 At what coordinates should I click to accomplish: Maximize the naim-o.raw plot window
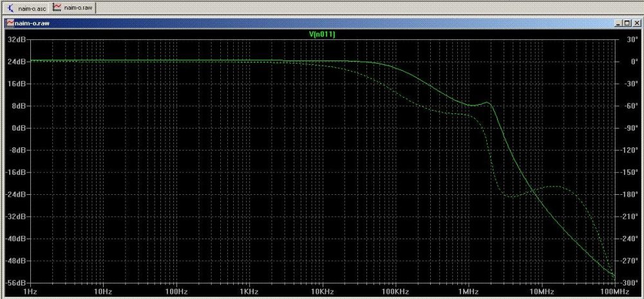(626, 23)
